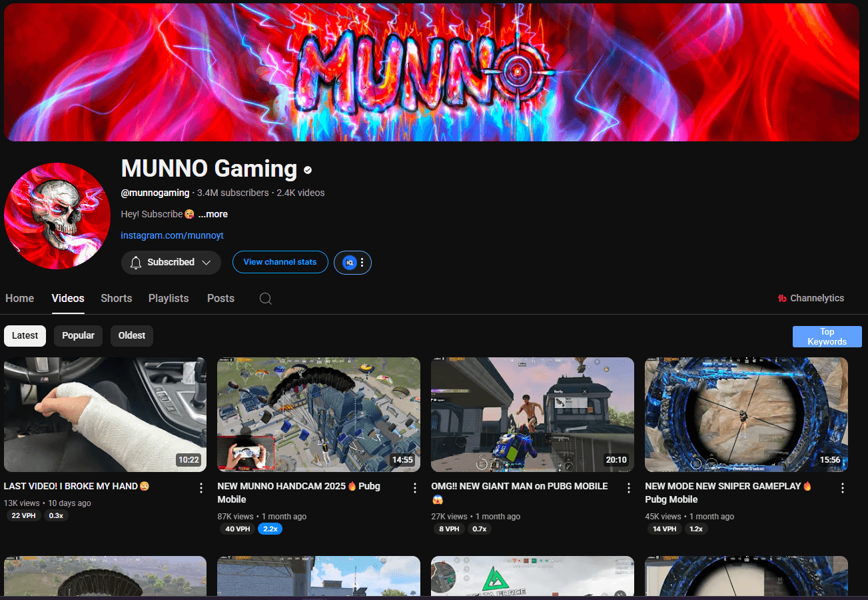Open options menu for NEW SNIPER GAMEPLAY video

point(842,488)
